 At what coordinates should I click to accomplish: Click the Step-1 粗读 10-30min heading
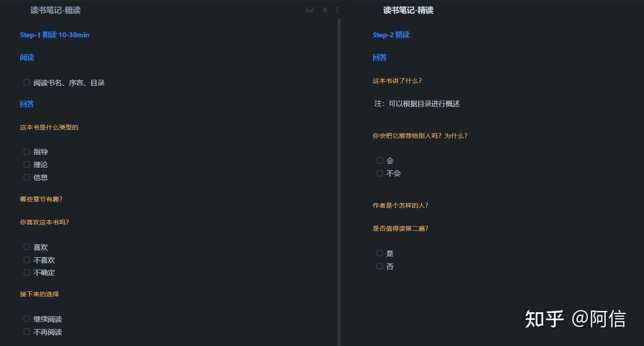[x=54, y=35]
